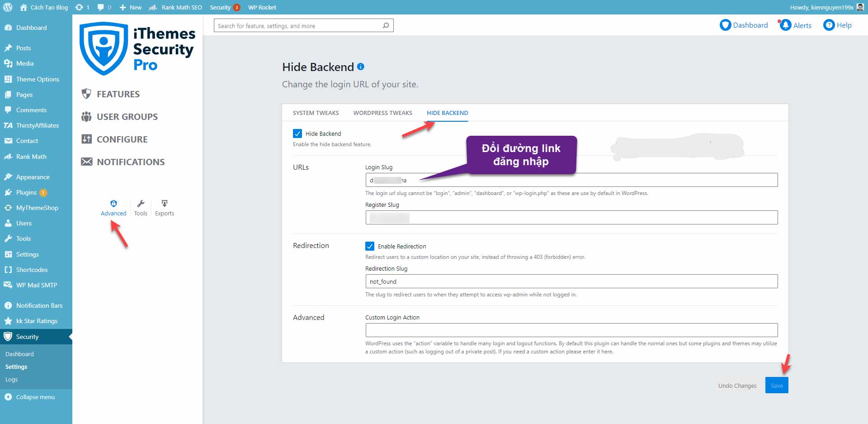Toggle the Hide Backend checkbox
Viewport: 868px width, 424px height.
(297, 133)
